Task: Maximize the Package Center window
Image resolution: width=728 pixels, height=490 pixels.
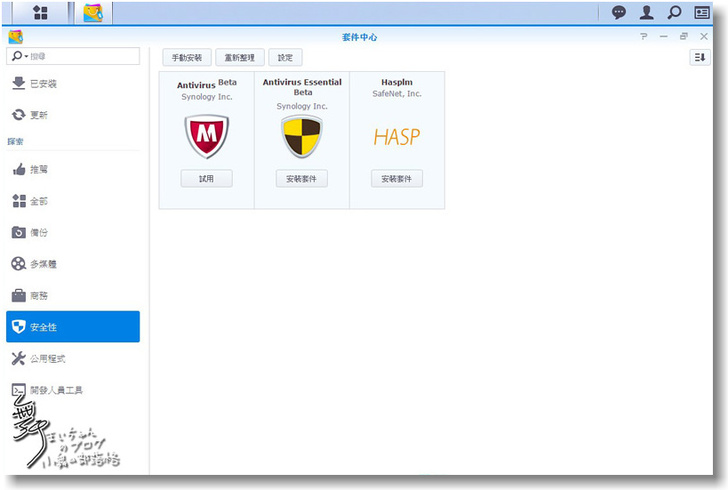Action: [684, 36]
